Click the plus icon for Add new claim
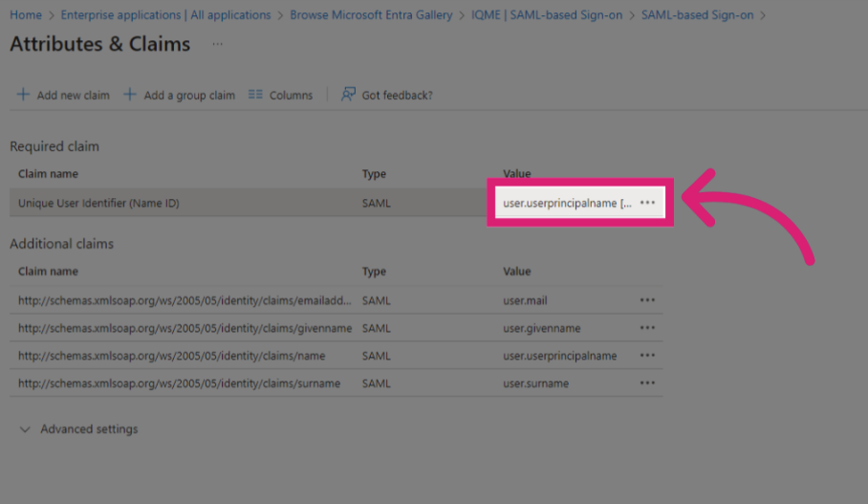868x504 pixels. tap(23, 94)
